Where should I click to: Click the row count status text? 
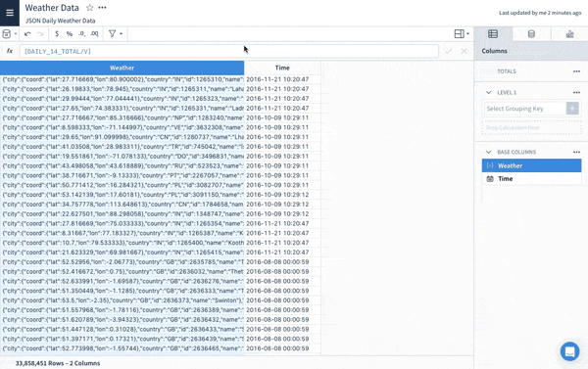click(x=58, y=363)
